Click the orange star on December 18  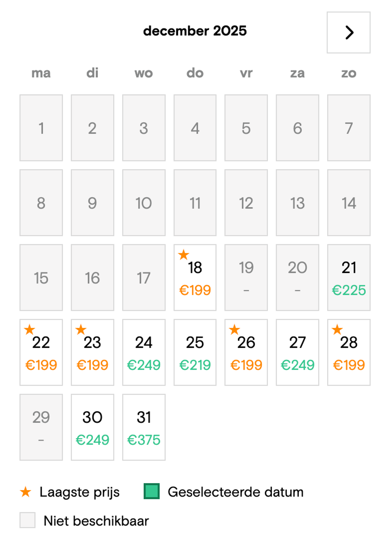[183, 255]
